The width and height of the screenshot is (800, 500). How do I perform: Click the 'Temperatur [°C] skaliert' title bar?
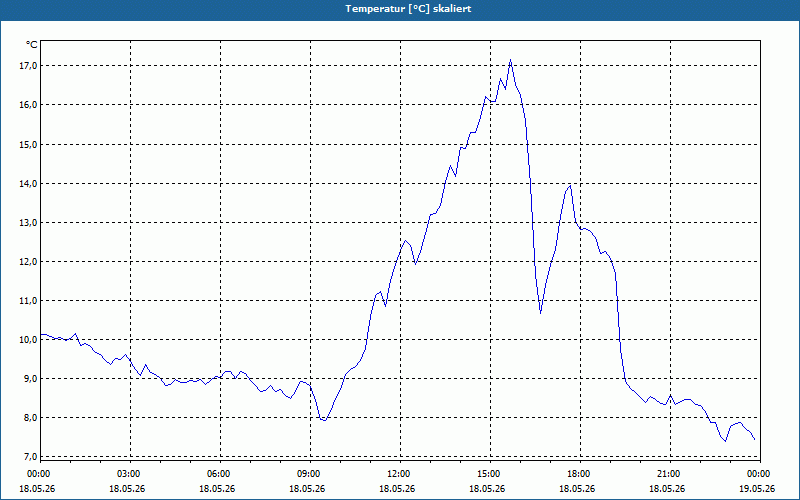click(400, 9)
